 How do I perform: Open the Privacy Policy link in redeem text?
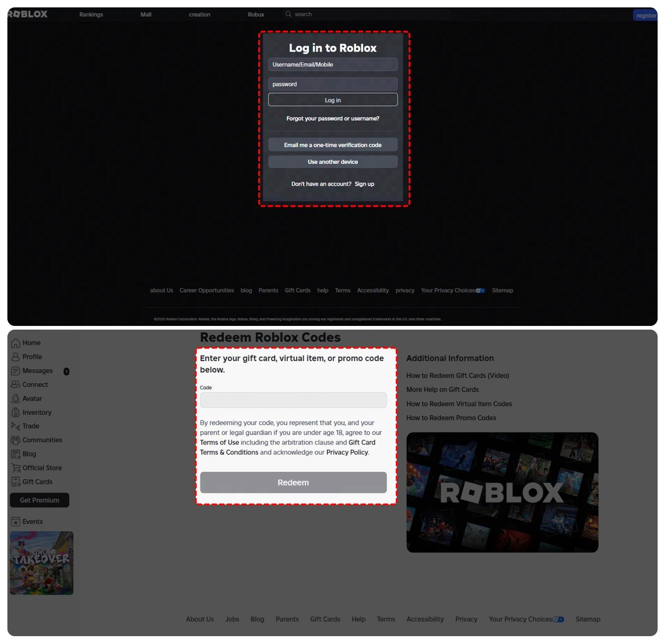(x=347, y=452)
